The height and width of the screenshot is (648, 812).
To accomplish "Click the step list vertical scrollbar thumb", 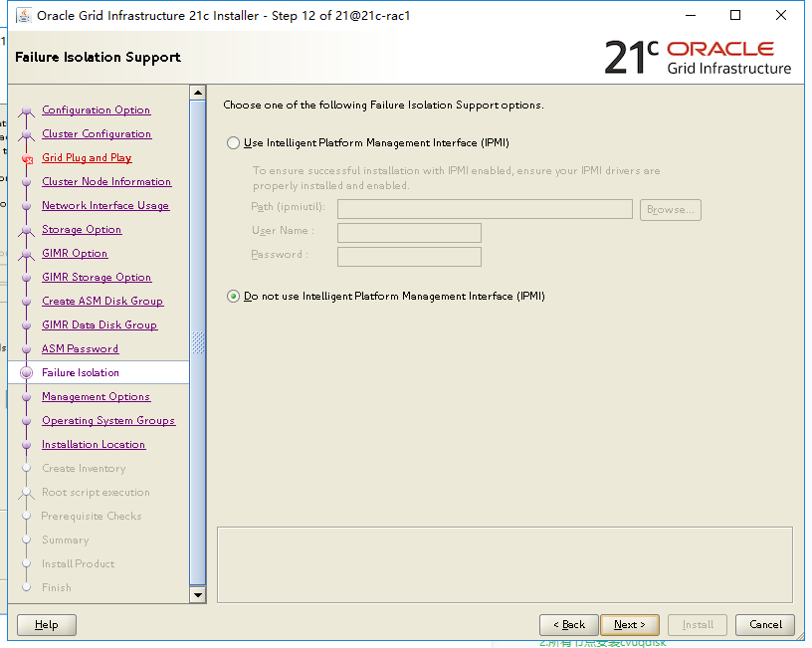I will pyautogui.click(x=198, y=342).
